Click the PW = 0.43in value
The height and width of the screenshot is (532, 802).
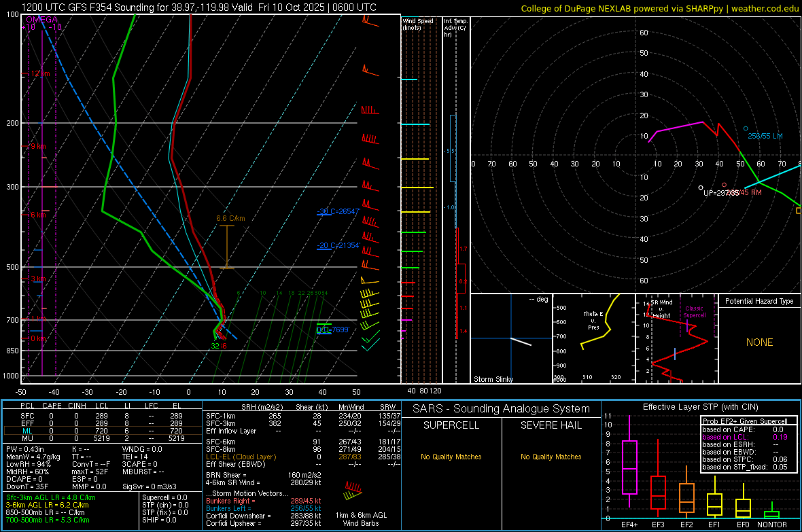coord(25,449)
